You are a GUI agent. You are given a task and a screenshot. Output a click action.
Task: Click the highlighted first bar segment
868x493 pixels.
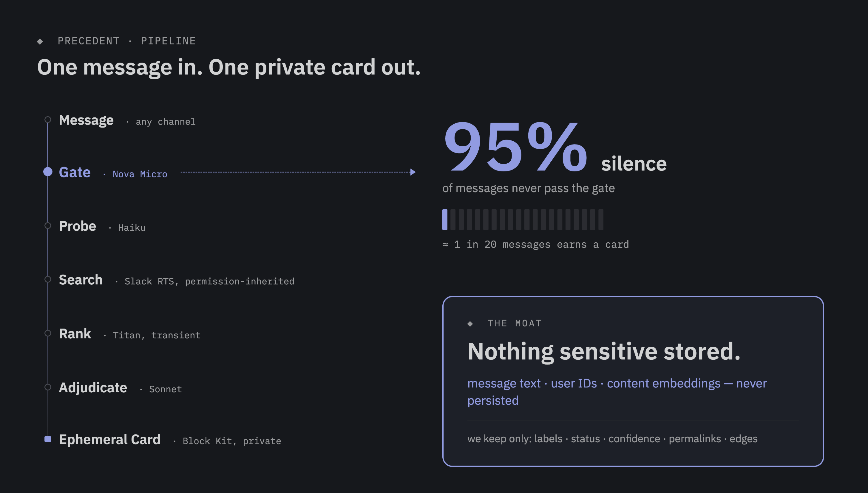point(445,220)
